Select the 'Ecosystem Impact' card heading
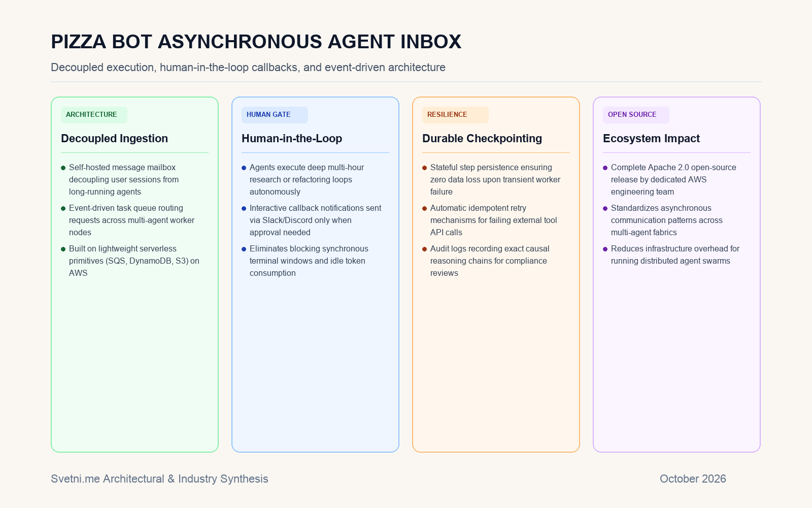The image size is (812, 508). tap(651, 139)
